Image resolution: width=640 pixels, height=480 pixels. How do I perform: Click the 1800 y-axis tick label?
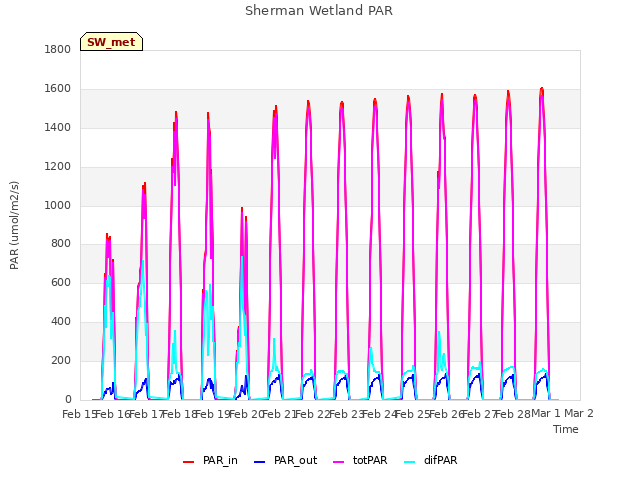[x=58, y=49]
